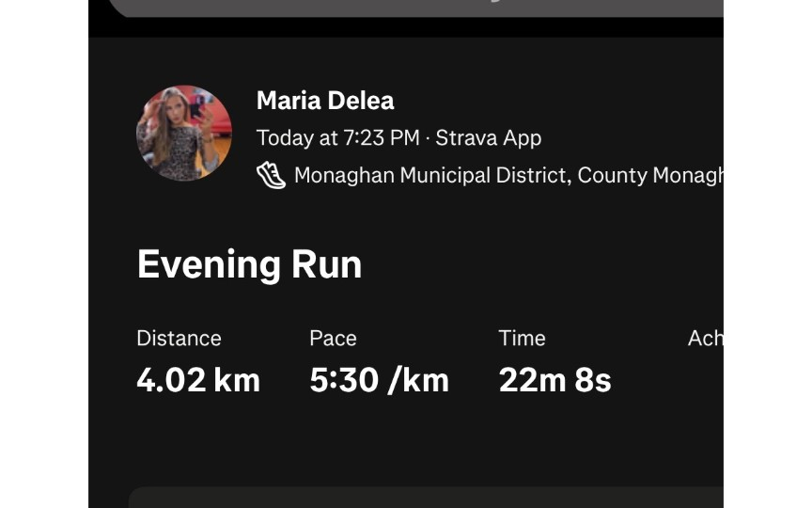This screenshot has width=812, height=508.
Task: Click the running shoe activity icon
Action: pos(271,175)
